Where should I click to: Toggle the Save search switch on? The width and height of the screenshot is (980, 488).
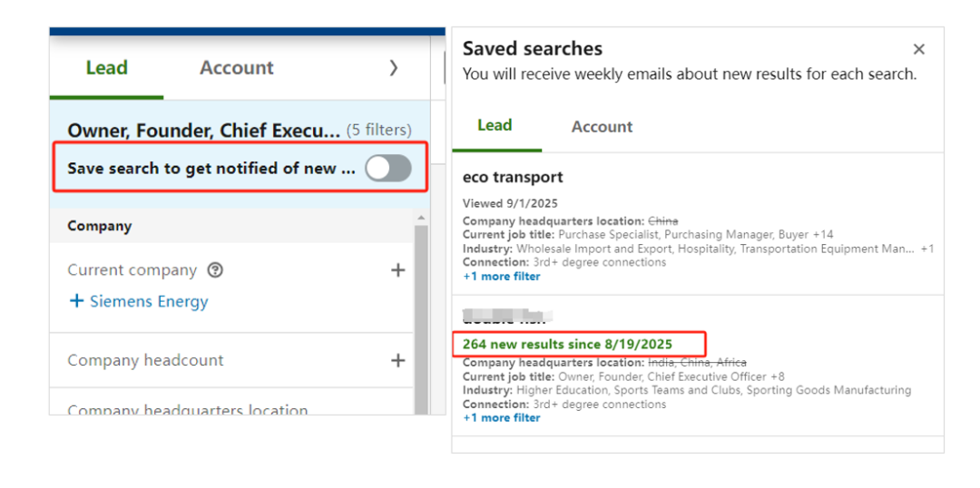tap(388, 168)
